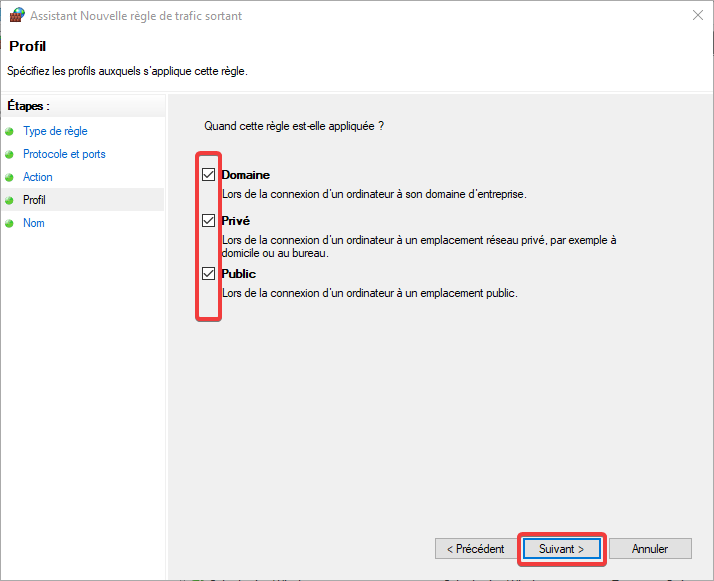Click green bullet beside Action step

[9, 178]
